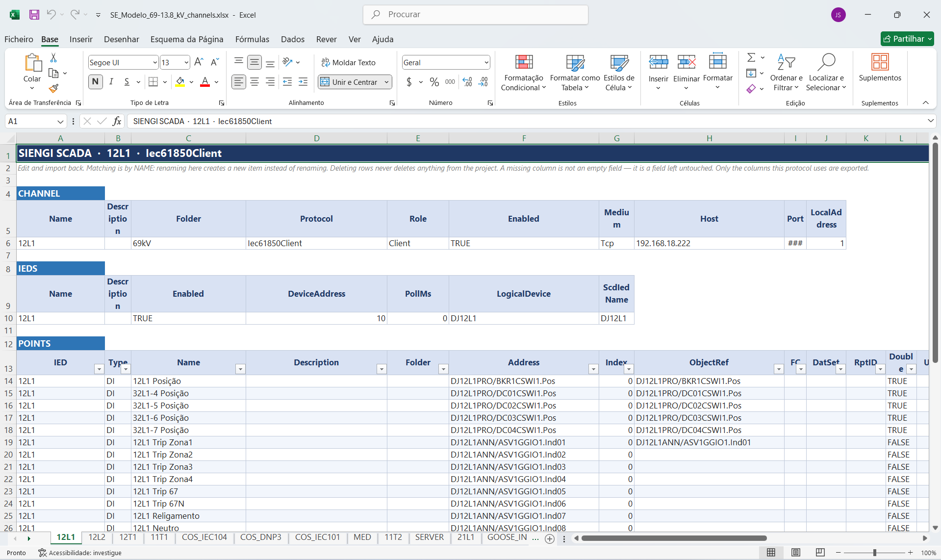Apply cell borders using the borders icon

click(153, 82)
